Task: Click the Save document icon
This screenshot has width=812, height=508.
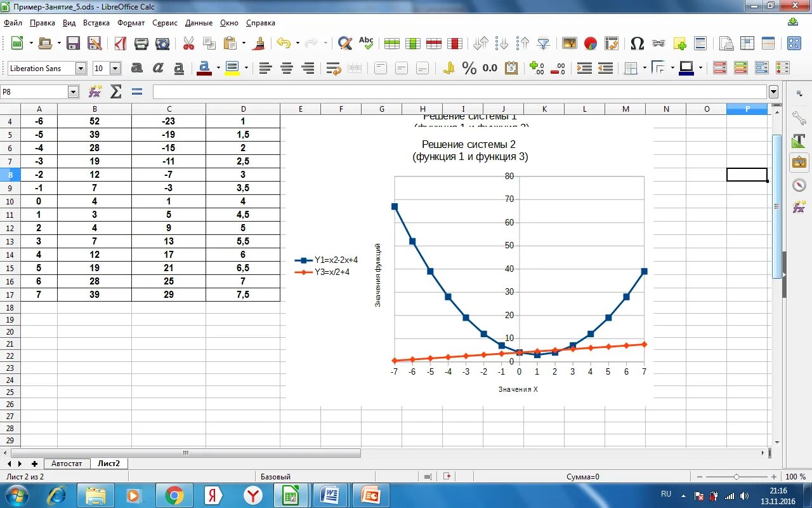Action: pyautogui.click(x=74, y=43)
